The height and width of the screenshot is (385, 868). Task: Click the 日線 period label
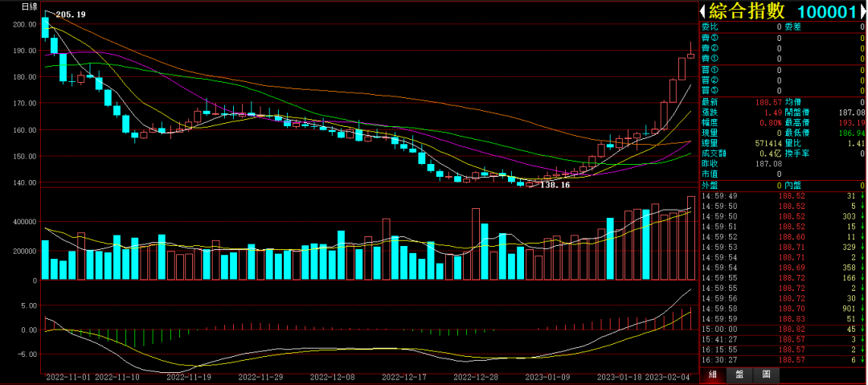tap(29, 6)
